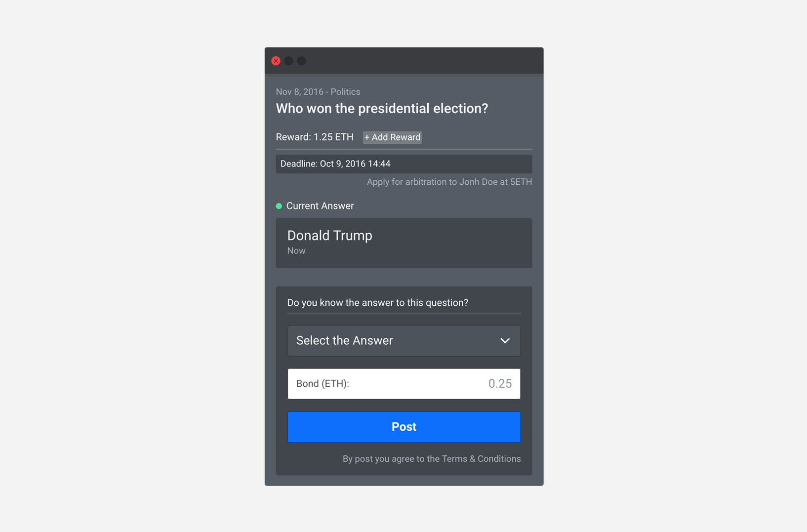Click the third maximize window dot
807x532 pixels.
(x=301, y=61)
